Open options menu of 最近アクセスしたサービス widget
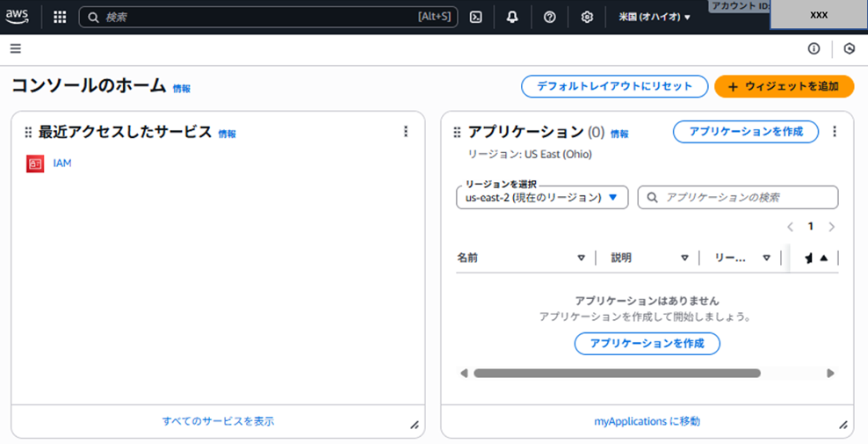Screen dimensions: 868x444 tap(405, 132)
